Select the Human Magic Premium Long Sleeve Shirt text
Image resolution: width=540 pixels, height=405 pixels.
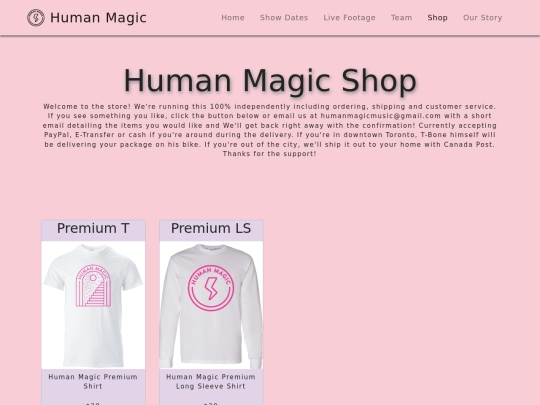tap(211, 382)
